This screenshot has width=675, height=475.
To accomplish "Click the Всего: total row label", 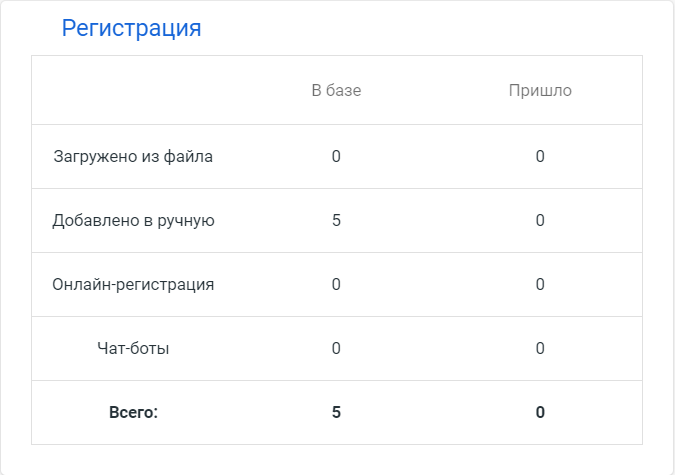I will click(x=133, y=412).
